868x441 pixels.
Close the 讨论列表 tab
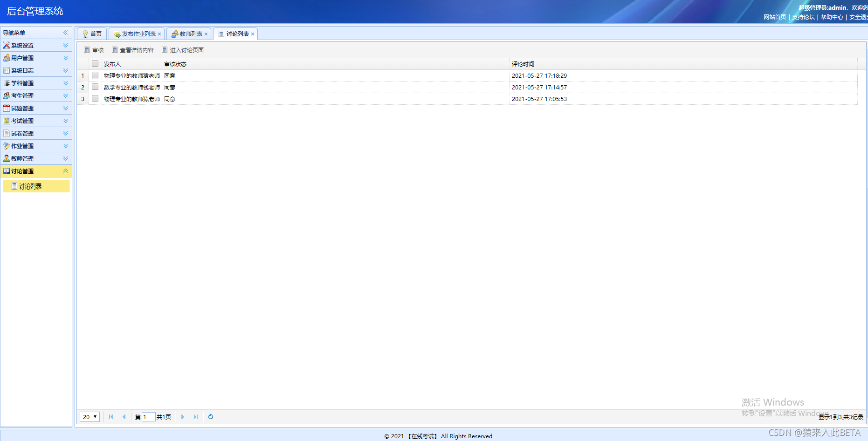pyautogui.click(x=253, y=34)
